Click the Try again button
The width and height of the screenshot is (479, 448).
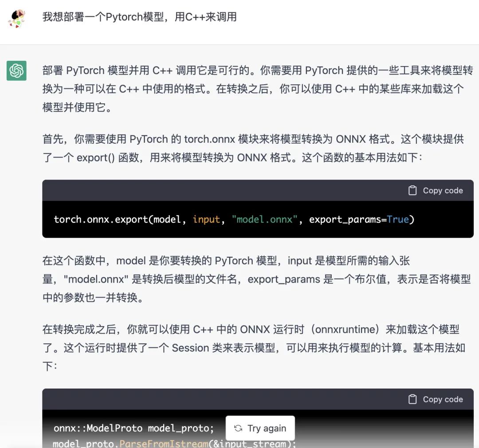tap(260, 428)
